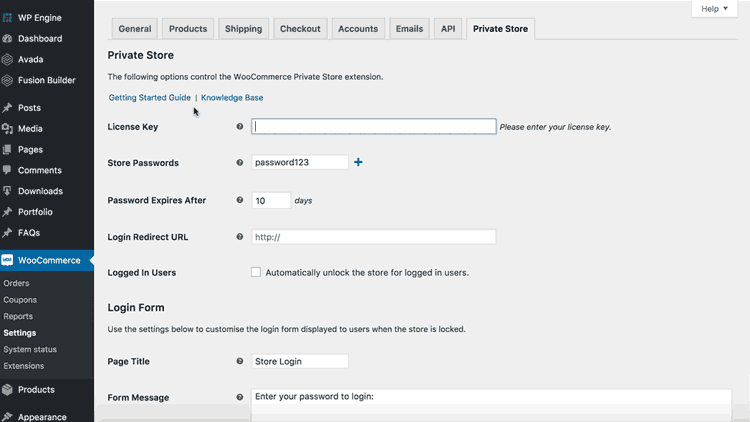The width and height of the screenshot is (750, 422).
Task: Click the Pages icon in sidebar
Action: [7, 149]
